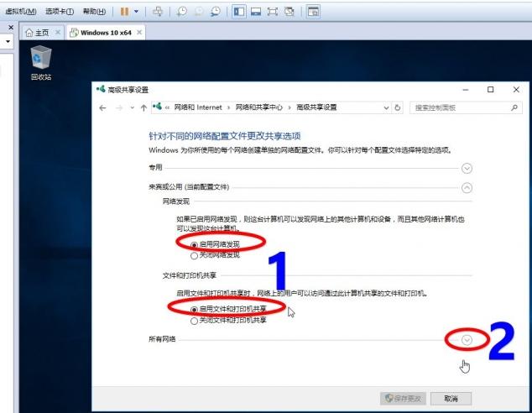The width and height of the screenshot is (532, 413).
Task: Open the snapshot manager
Action: click(x=215, y=12)
